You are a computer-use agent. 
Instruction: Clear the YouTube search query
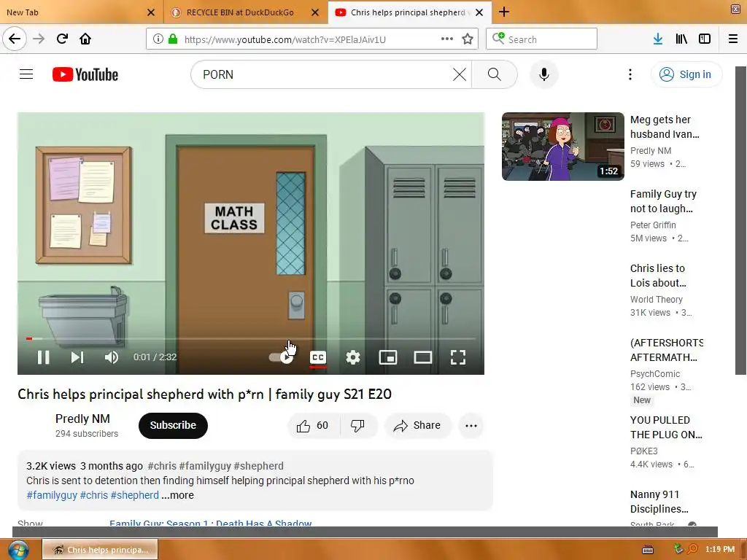tap(460, 74)
